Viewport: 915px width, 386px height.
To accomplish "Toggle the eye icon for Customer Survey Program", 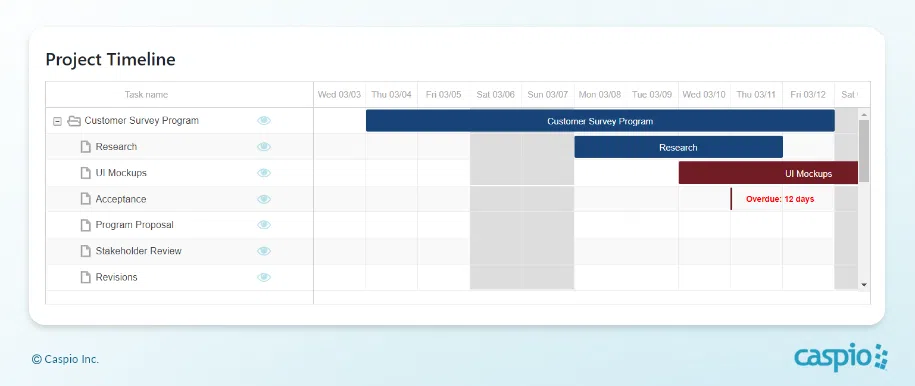I will [x=264, y=121].
